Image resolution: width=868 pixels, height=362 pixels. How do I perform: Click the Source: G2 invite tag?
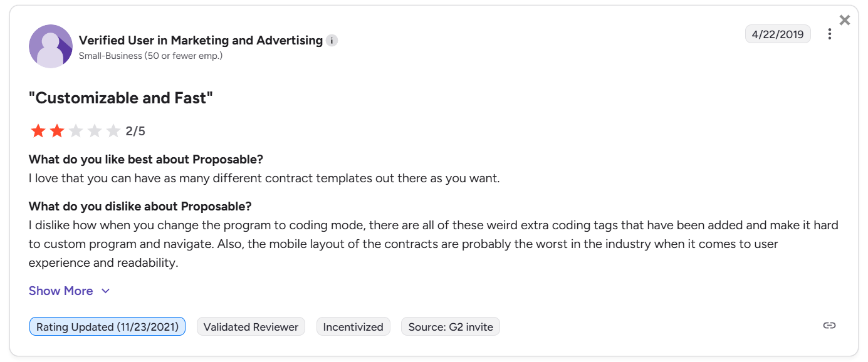click(450, 326)
